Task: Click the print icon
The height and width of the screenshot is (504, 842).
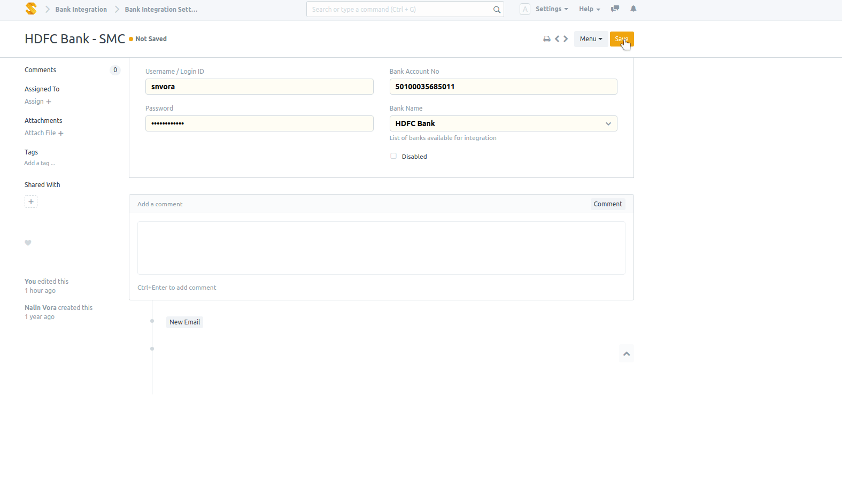Action: pos(547,39)
